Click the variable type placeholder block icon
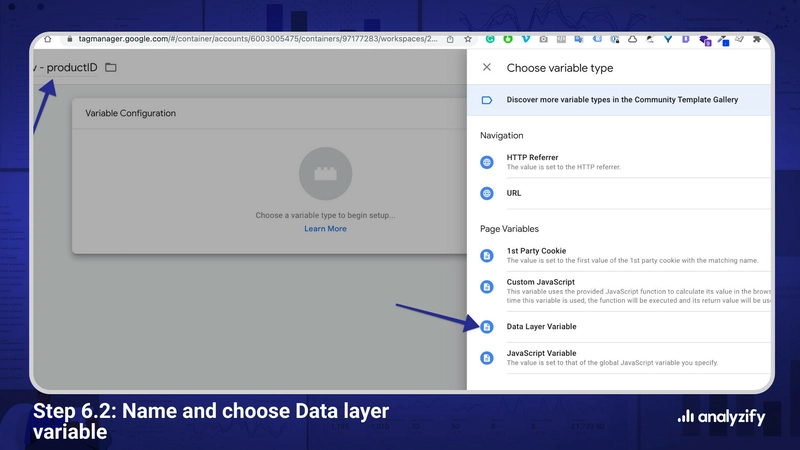The height and width of the screenshot is (450, 800). tap(325, 173)
